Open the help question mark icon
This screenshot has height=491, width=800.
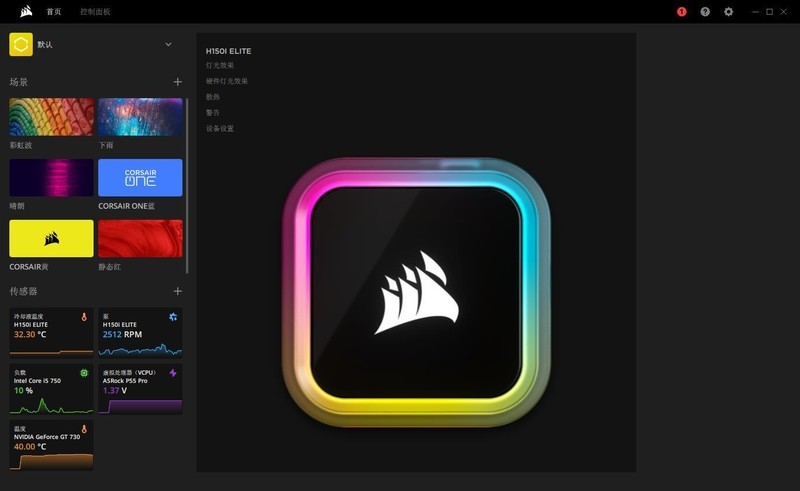[705, 12]
